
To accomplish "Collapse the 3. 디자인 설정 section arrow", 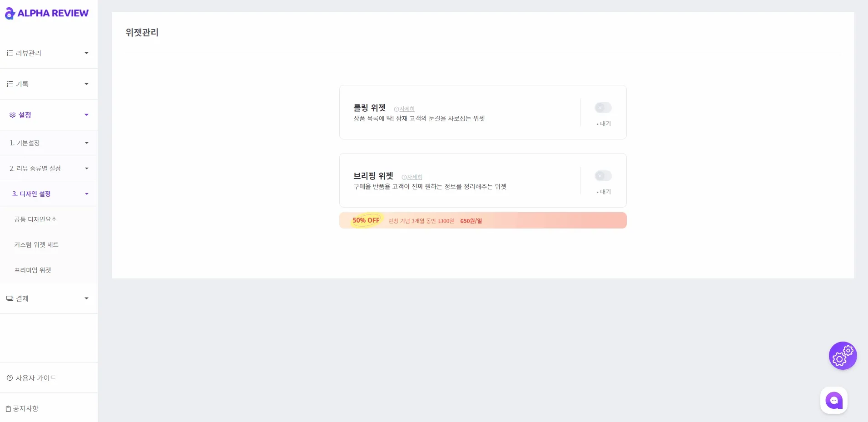I will [x=86, y=194].
